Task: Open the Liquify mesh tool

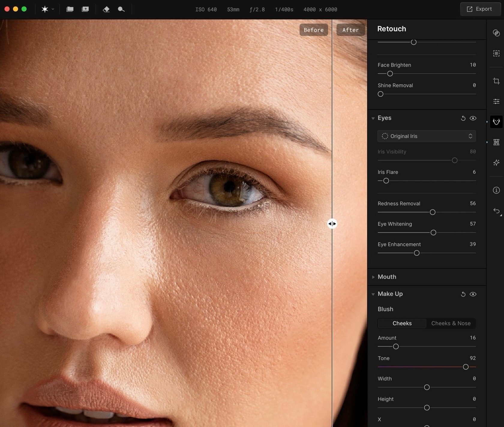Action: point(496,142)
